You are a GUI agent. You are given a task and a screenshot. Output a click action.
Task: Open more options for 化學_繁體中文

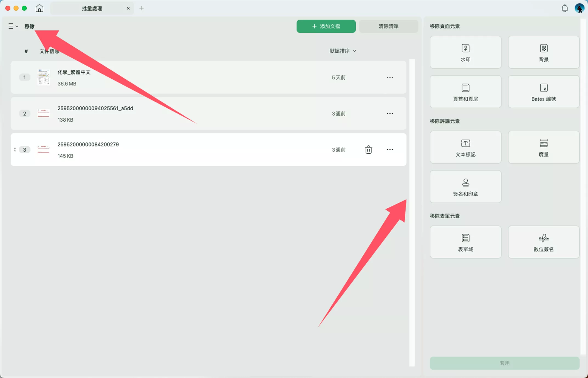(390, 78)
